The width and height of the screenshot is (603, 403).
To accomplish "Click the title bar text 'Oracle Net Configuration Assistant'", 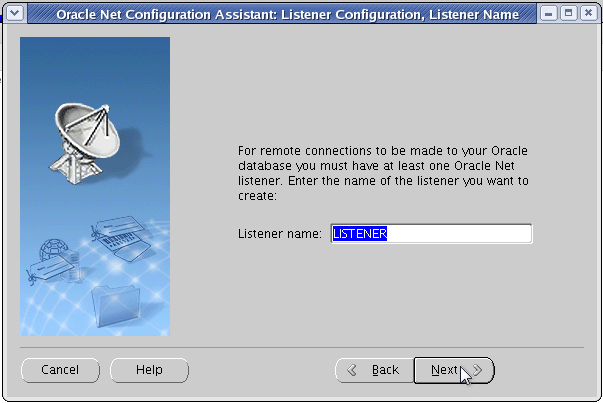I will point(167,15).
